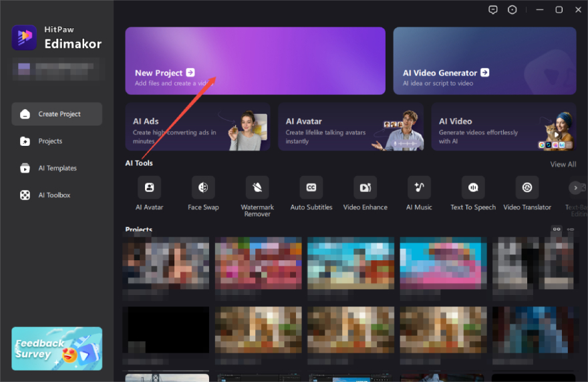Open the Video Translator tool icon

click(x=527, y=187)
